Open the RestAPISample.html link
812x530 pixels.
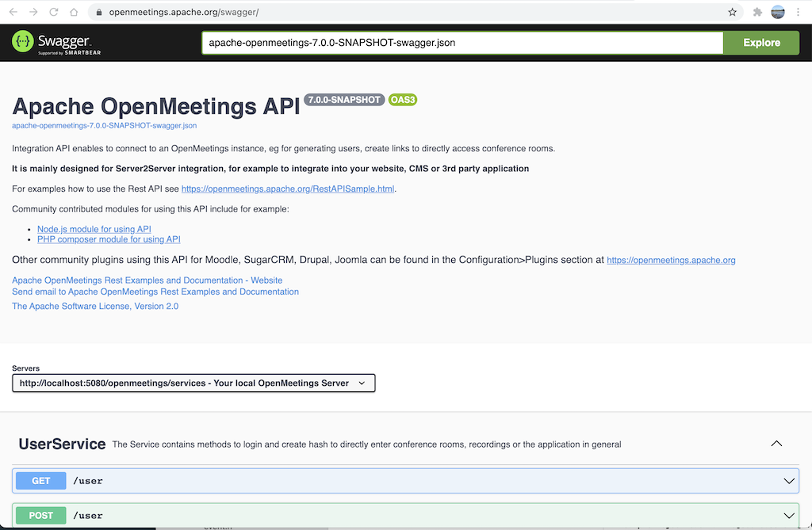(288, 189)
